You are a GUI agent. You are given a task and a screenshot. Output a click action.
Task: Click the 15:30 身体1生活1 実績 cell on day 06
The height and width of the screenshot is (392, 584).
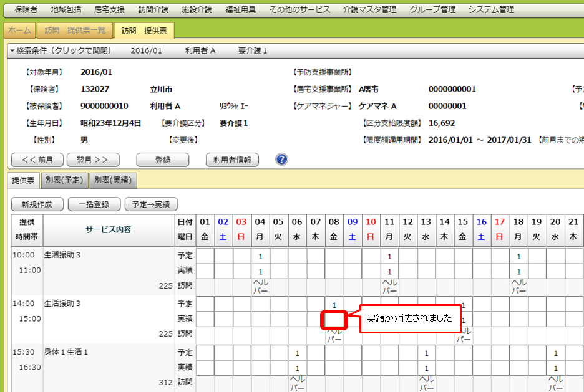click(297, 368)
